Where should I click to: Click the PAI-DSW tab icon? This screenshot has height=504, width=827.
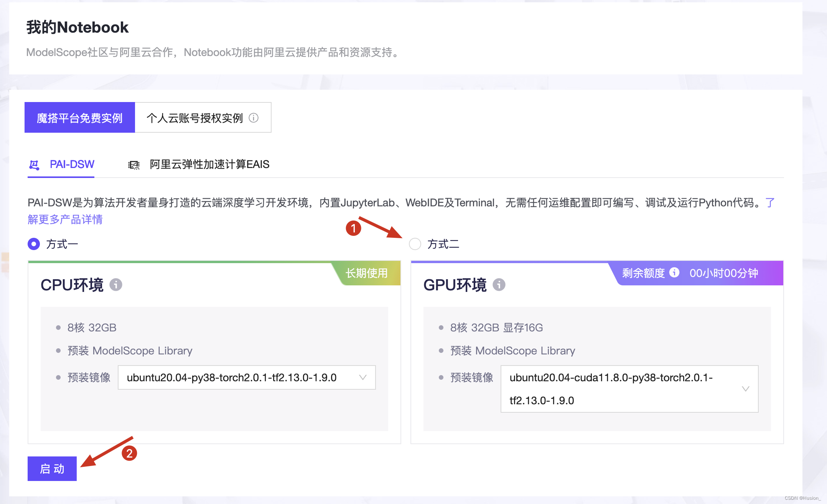tap(34, 165)
